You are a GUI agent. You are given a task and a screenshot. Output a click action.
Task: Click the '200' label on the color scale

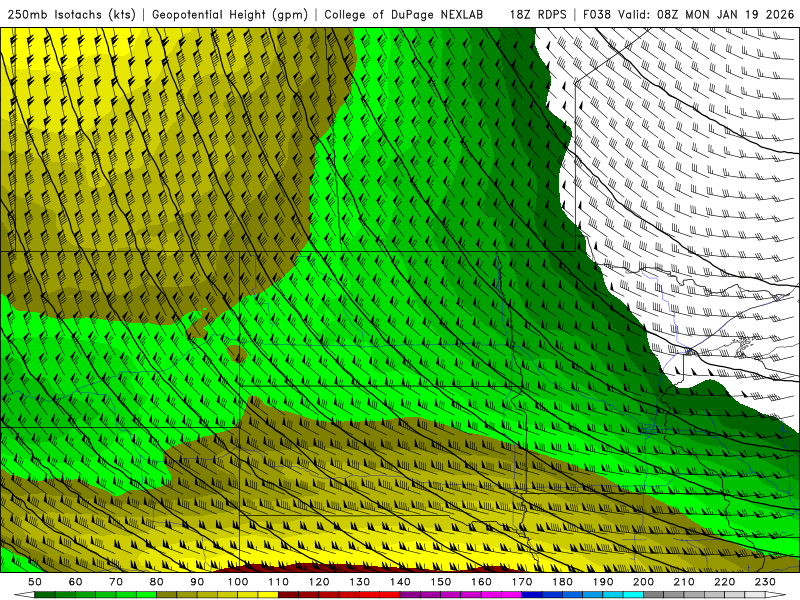(x=644, y=582)
